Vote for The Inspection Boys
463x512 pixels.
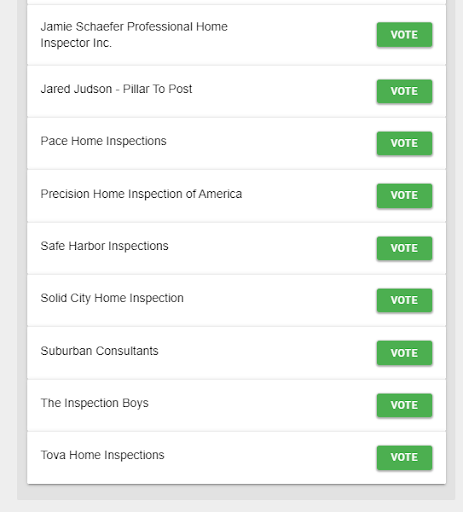tap(404, 405)
